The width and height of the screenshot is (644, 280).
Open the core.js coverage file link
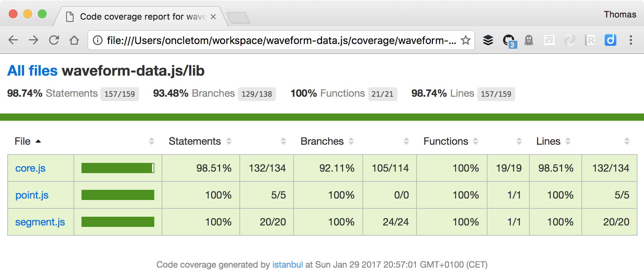click(30, 168)
